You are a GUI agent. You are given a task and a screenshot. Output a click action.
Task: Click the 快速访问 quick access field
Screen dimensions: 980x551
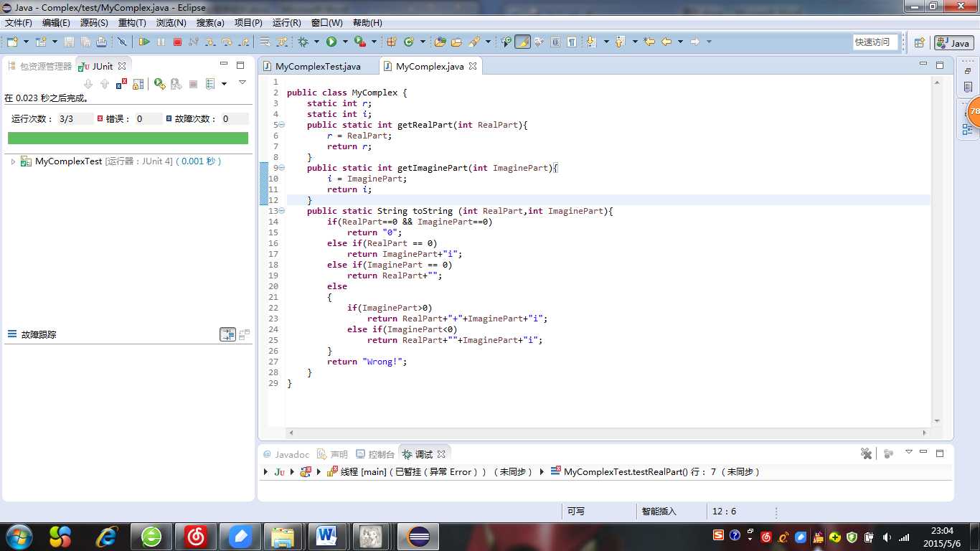[x=875, y=42]
